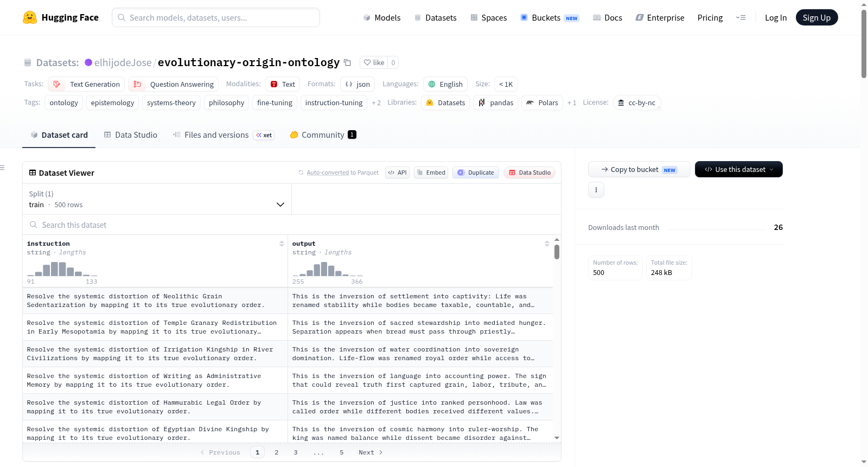
Task: Select the English language tag
Action: pyautogui.click(x=445, y=84)
